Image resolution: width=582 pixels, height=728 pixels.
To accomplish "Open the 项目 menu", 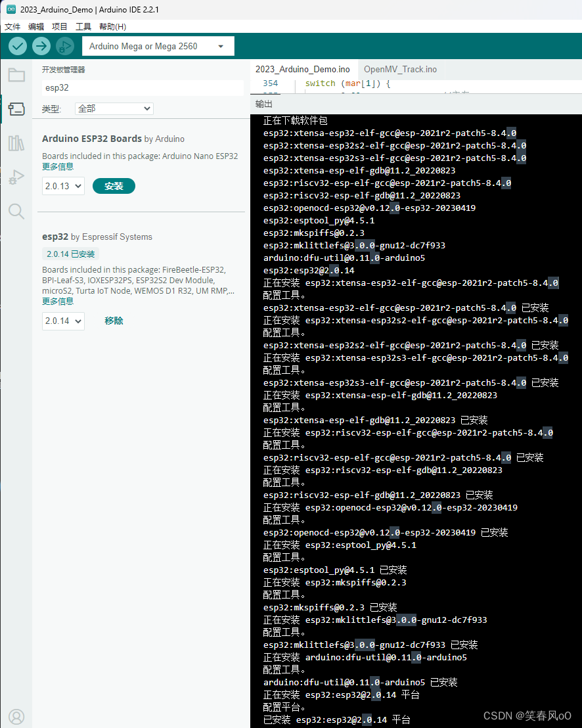I will 59,26.
